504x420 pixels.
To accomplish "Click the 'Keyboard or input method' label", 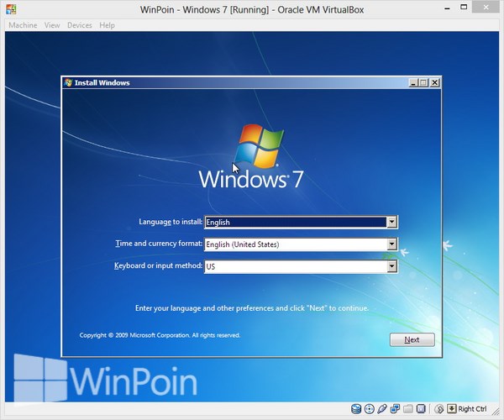I will tap(158, 265).
